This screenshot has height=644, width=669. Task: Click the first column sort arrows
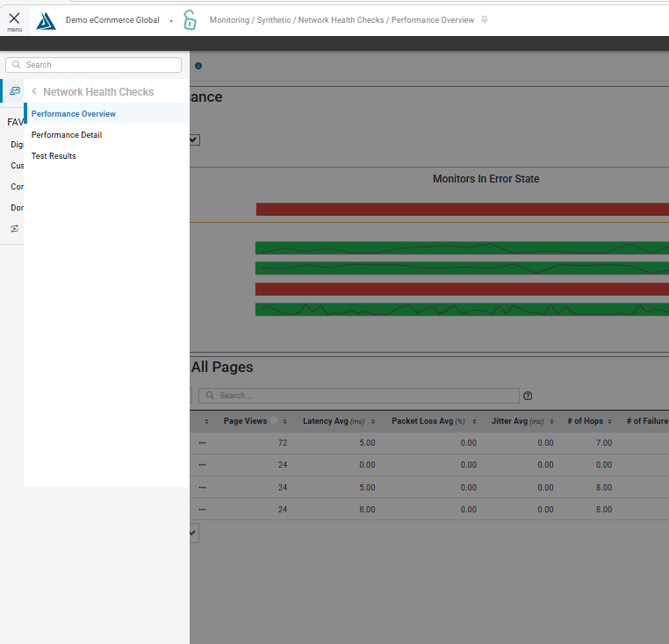click(206, 421)
